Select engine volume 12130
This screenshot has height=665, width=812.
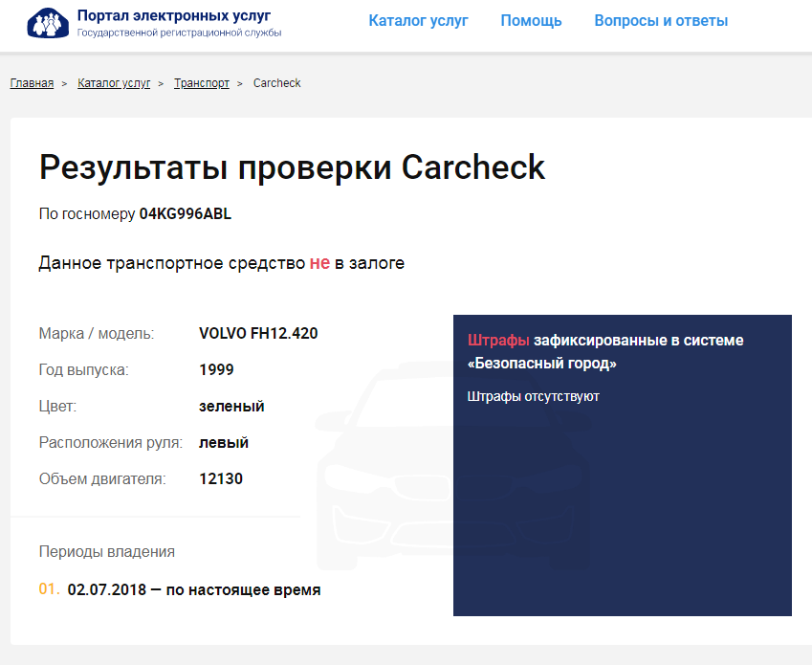[221, 478]
